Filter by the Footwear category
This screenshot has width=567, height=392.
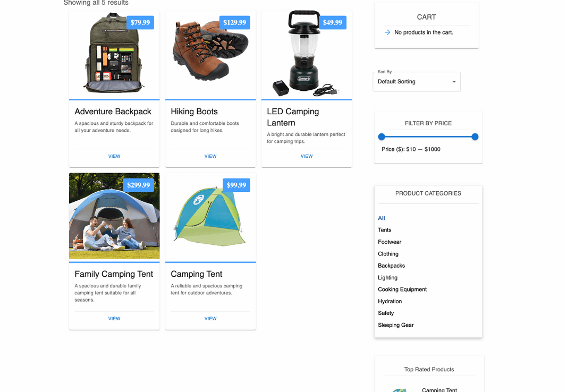point(390,242)
